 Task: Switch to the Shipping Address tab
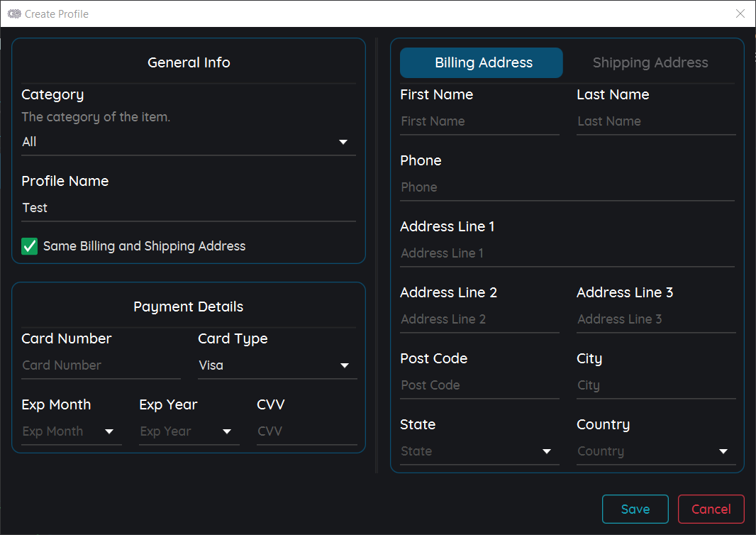[650, 62]
